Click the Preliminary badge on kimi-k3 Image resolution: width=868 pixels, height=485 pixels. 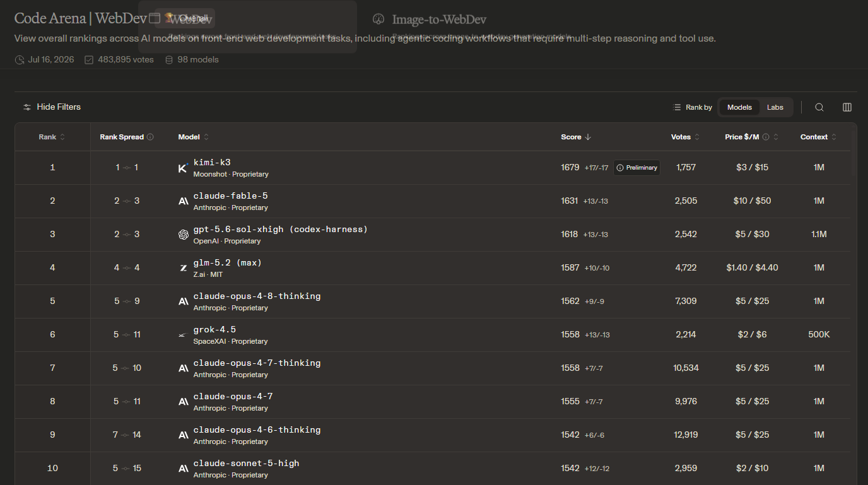(636, 168)
